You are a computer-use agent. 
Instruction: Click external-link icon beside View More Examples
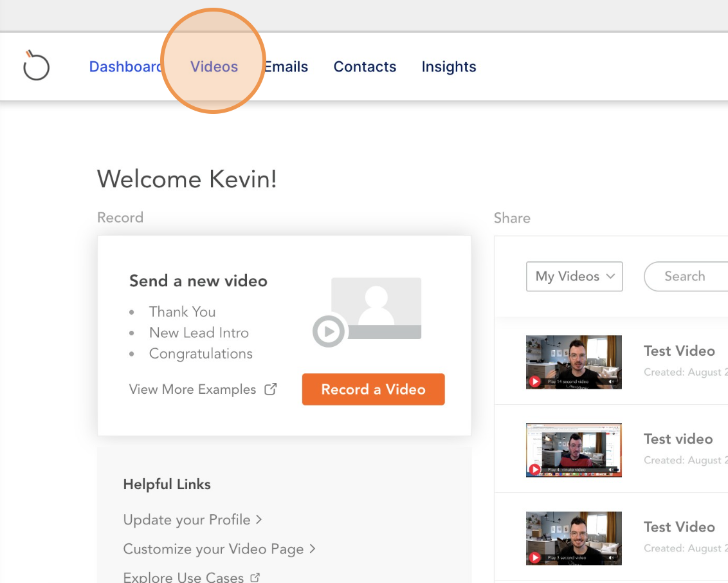tap(271, 389)
